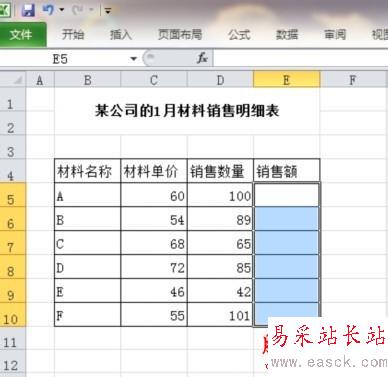Click sales quantity cell 89
The image size is (388, 377).
220,219
